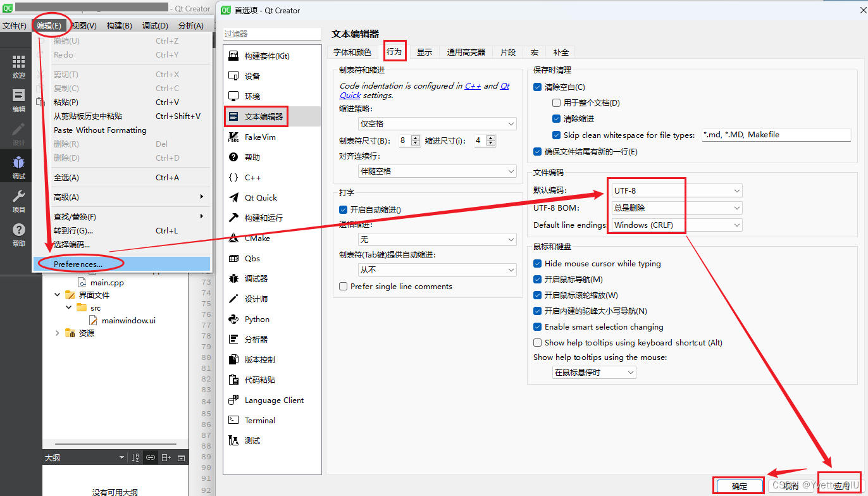The height and width of the screenshot is (496, 868).
Task: Click sort alphabetically icon in 大纲 panel
Action: click(135, 457)
